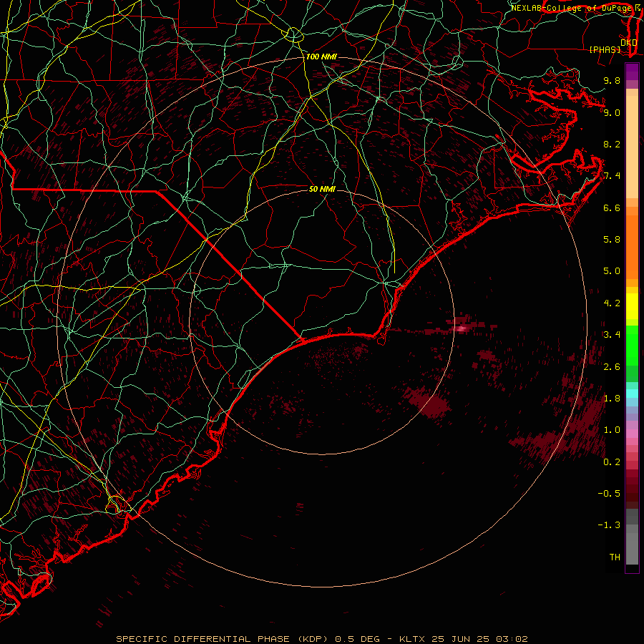Click the 9.0 value on the color scale
The height and width of the screenshot is (644, 644).
point(612,112)
